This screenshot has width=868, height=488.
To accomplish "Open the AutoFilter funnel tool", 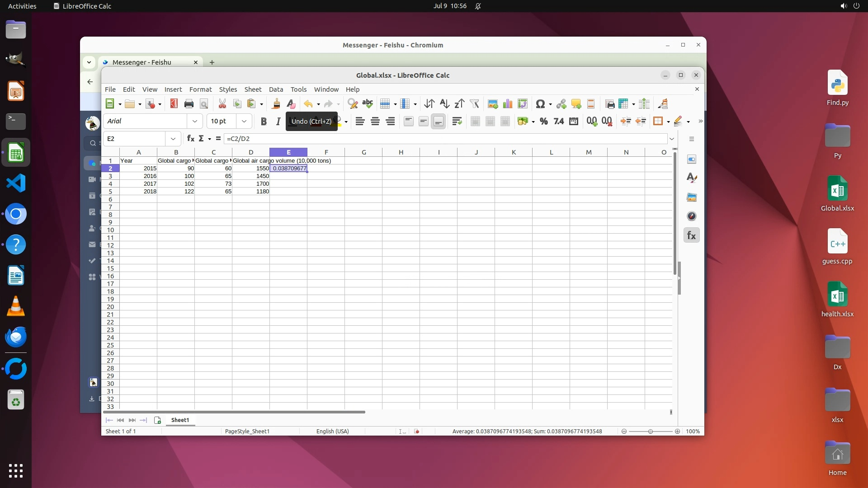I will [474, 104].
